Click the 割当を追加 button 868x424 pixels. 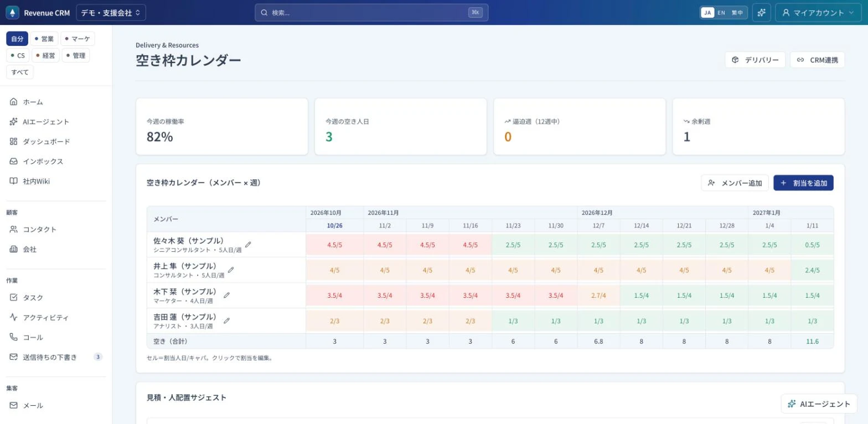pyautogui.click(x=803, y=183)
